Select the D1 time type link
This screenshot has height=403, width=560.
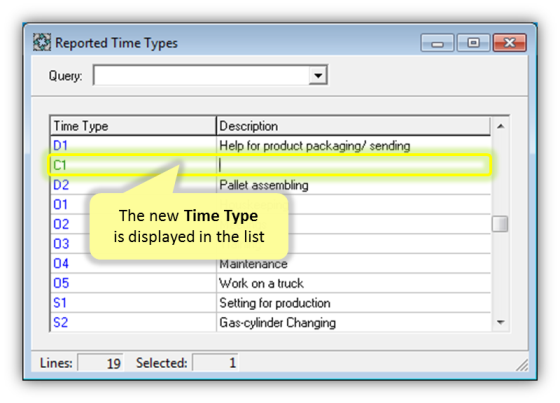60,145
